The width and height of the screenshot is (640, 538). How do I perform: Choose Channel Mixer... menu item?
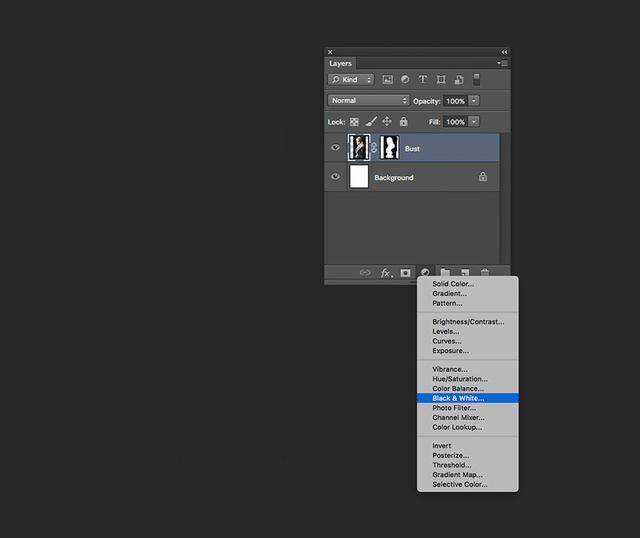(x=468, y=418)
